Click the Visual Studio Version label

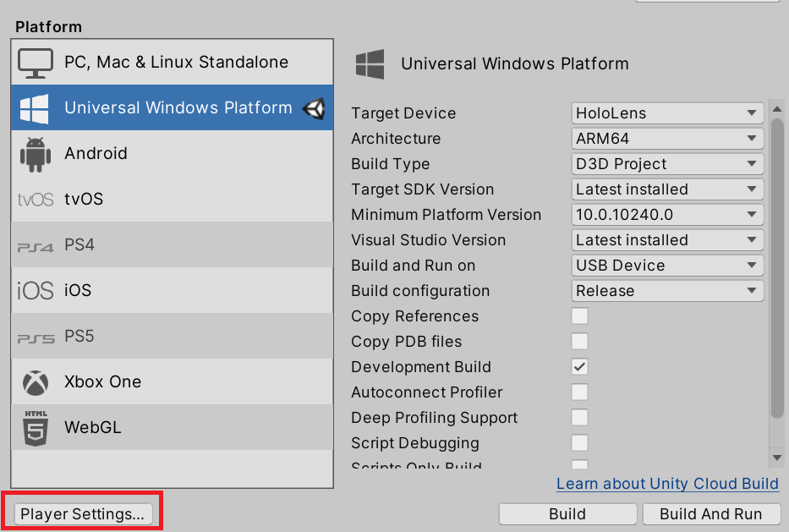(429, 240)
